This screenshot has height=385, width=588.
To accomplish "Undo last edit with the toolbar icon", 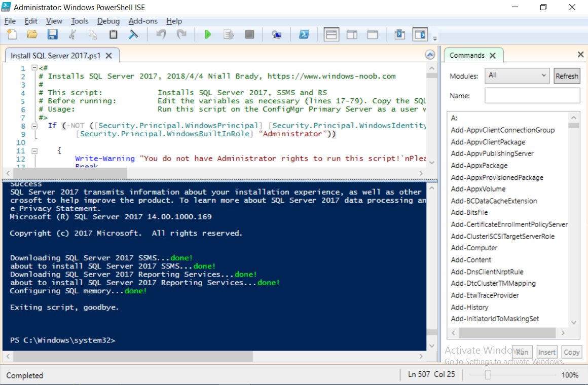I will [x=161, y=34].
